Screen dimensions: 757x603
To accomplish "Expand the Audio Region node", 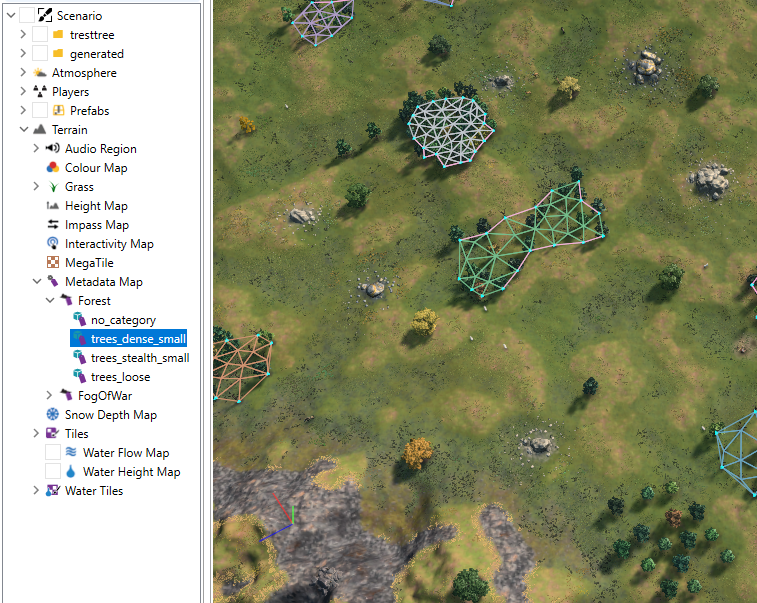I will click(x=36, y=148).
